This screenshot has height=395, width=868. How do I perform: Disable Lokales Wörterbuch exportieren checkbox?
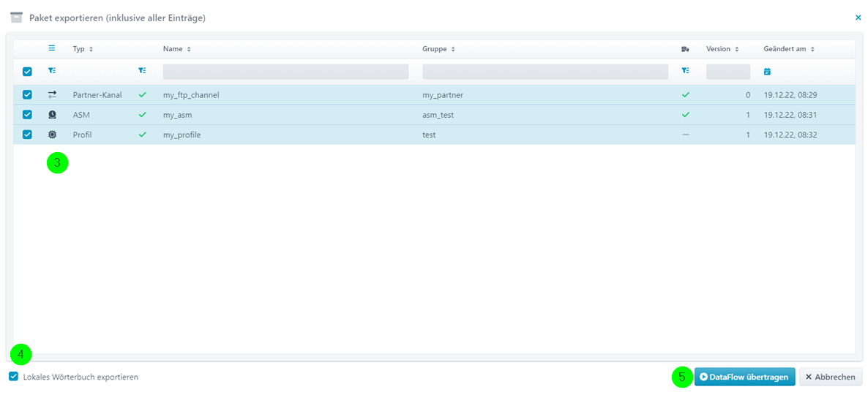coord(14,377)
